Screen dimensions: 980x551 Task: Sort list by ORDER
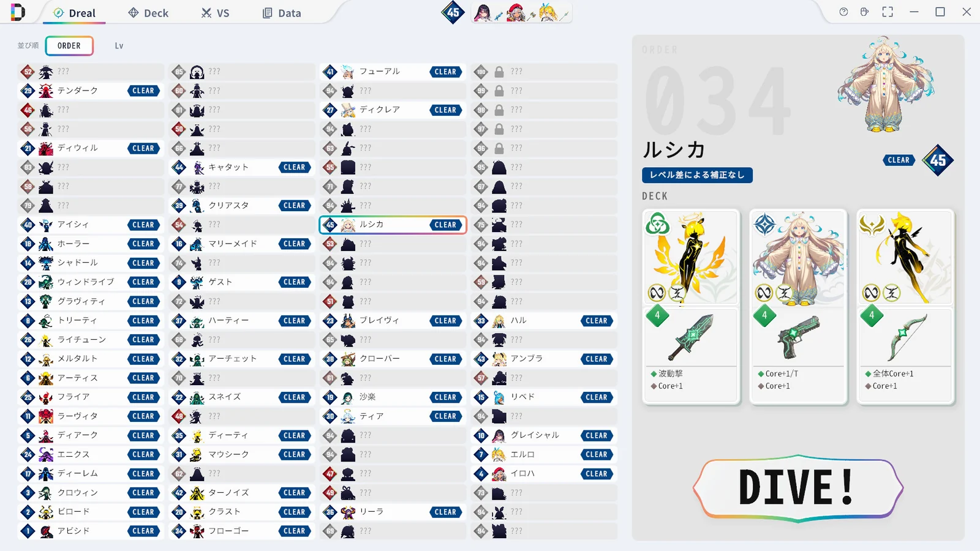click(69, 46)
